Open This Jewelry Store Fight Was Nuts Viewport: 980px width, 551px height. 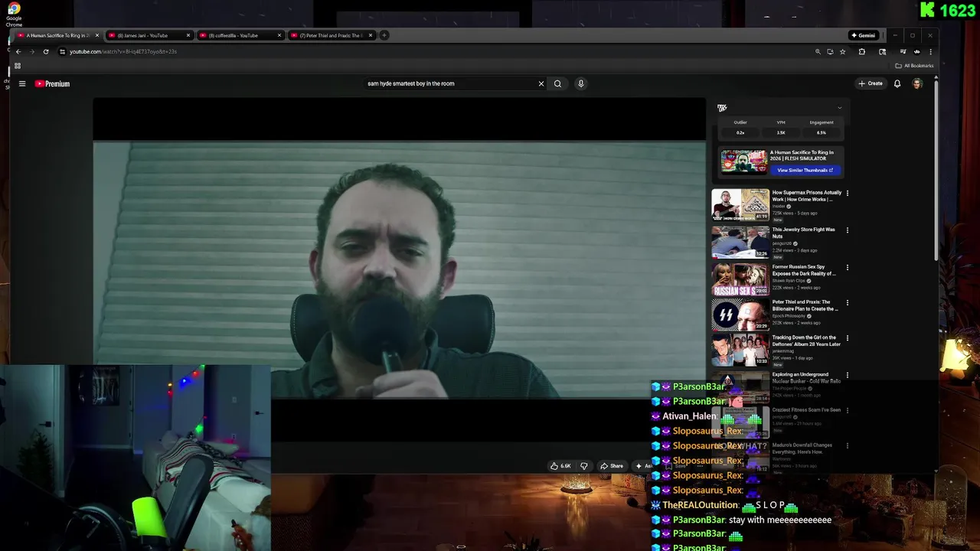[803, 233]
